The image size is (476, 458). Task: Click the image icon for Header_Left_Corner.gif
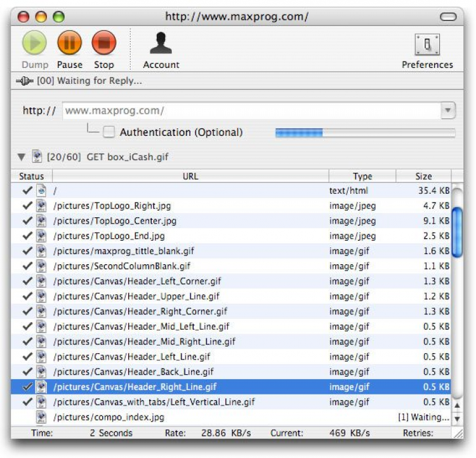tap(41, 281)
